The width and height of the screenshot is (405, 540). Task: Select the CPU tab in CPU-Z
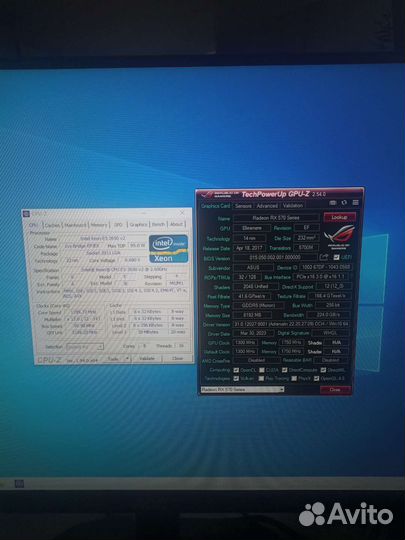point(34,225)
